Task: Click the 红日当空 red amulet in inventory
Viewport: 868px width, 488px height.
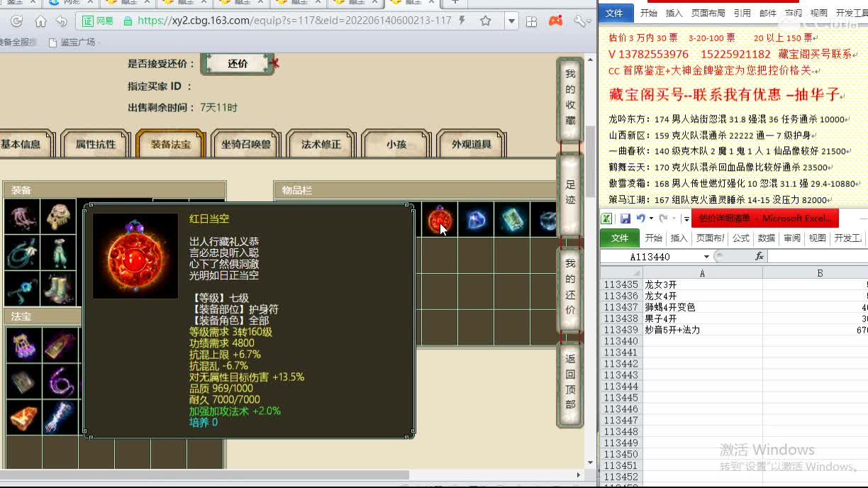Action: pyautogui.click(x=440, y=220)
